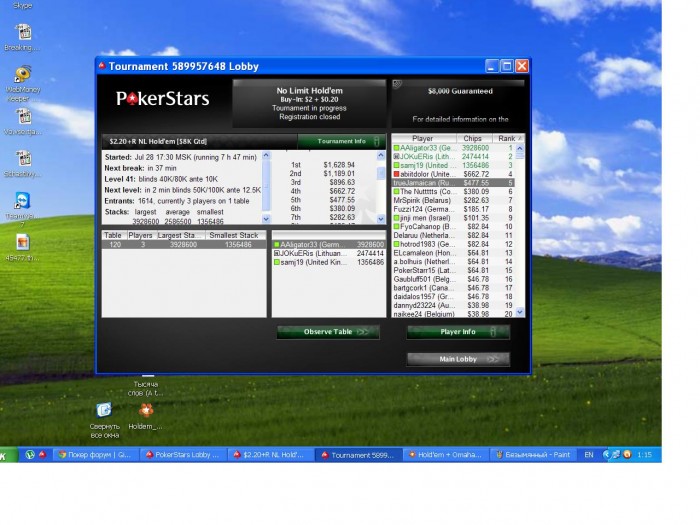Image resolution: width=700 pixels, height=525 pixels.
Task: Click the green icon beside hotrod1983
Action: (396, 244)
